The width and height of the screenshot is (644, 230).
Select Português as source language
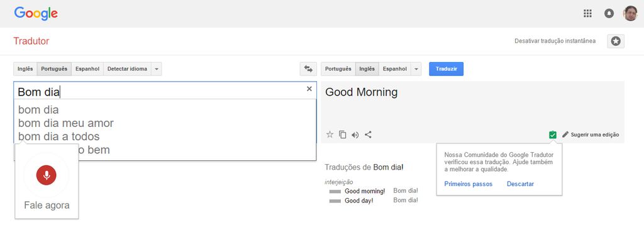54,69
